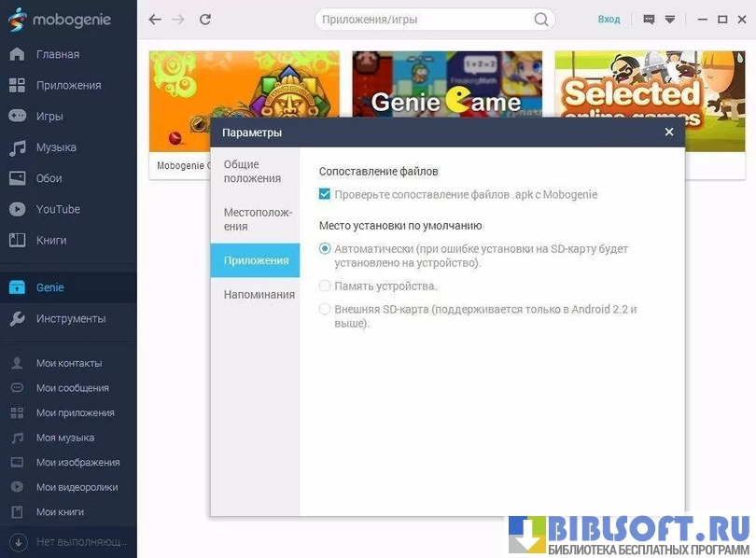
Task: Click the back navigation arrow
Action: [155, 19]
